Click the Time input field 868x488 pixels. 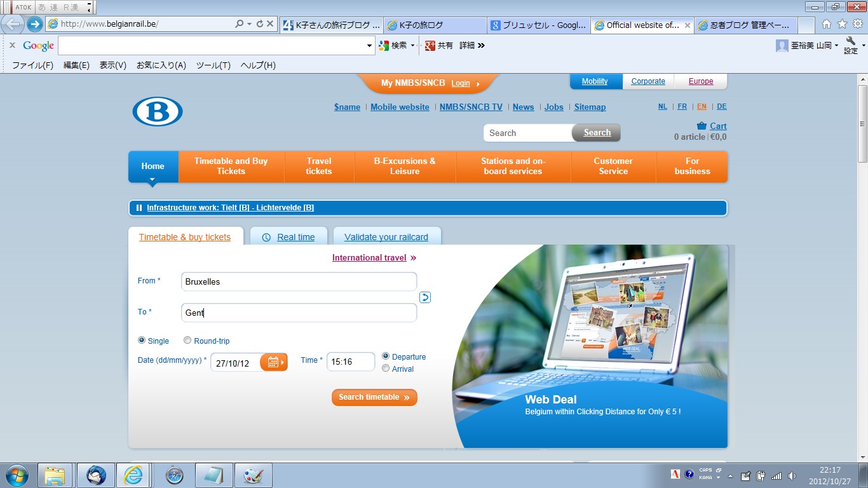tap(351, 362)
